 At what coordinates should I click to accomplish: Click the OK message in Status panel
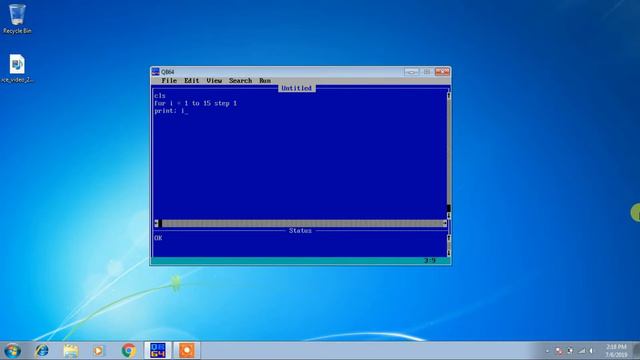tap(158, 238)
